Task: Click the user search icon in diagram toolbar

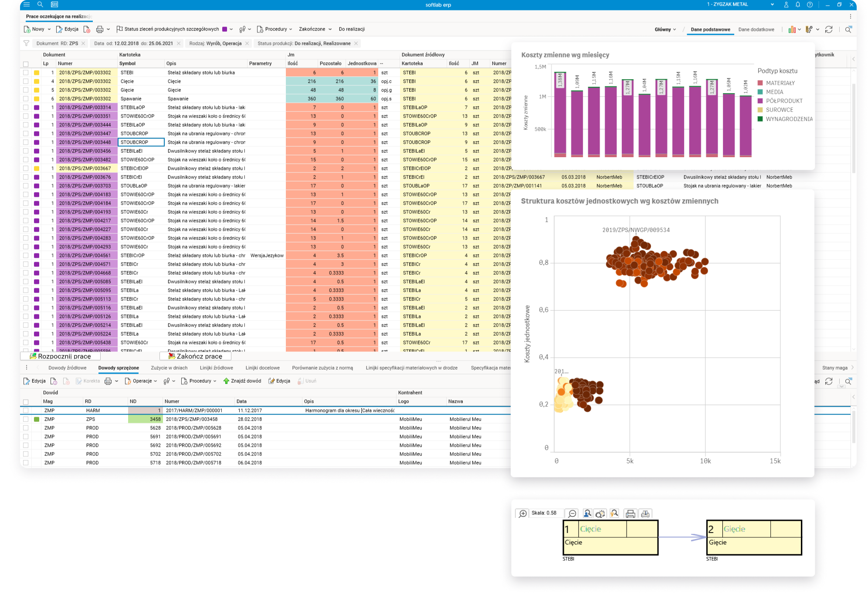Action: 587,514
